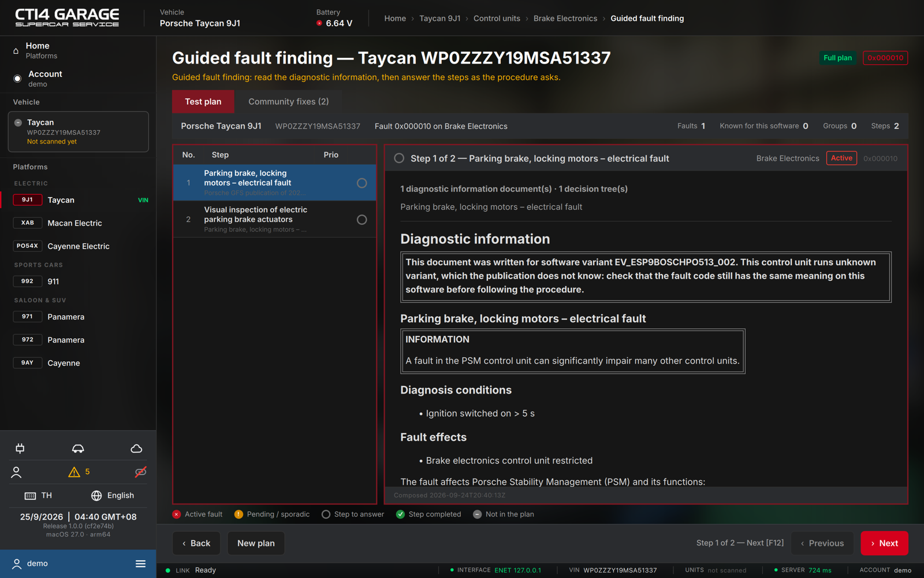The width and height of the screenshot is (924, 578).
Task: Click the red Next button
Action: tap(884, 543)
